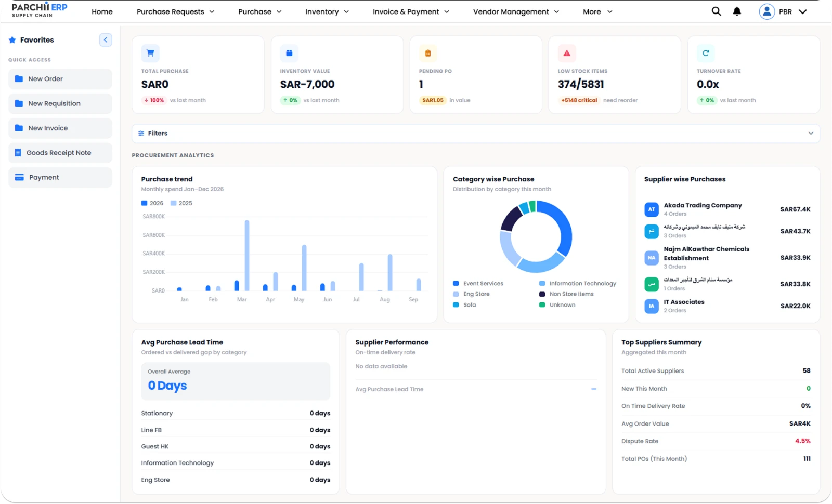Go to the Home menu item
This screenshot has height=504, width=832.
tap(102, 11)
